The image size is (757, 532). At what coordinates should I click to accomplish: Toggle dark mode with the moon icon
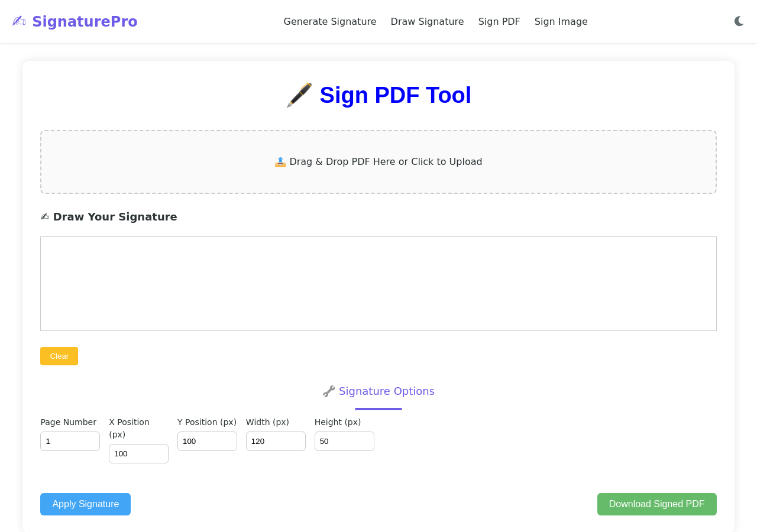739,21
